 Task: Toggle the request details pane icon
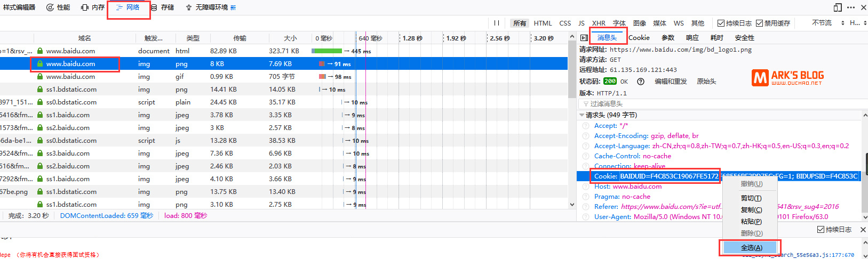[584, 38]
